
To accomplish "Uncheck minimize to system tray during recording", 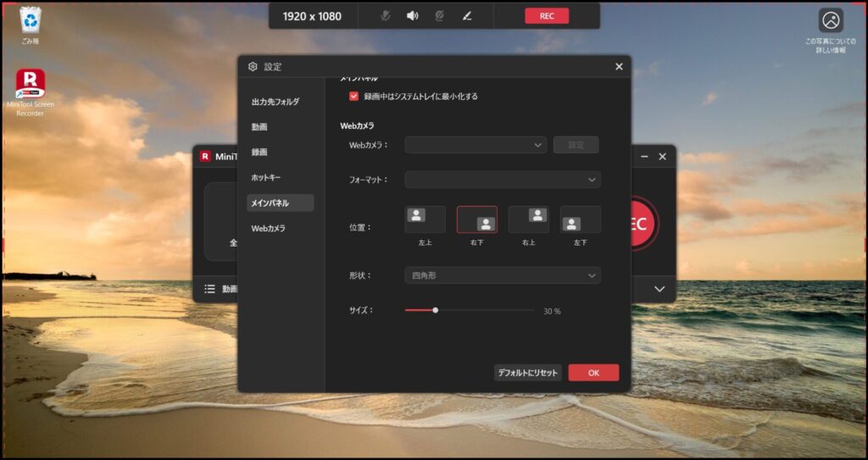I will (x=354, y=97).
